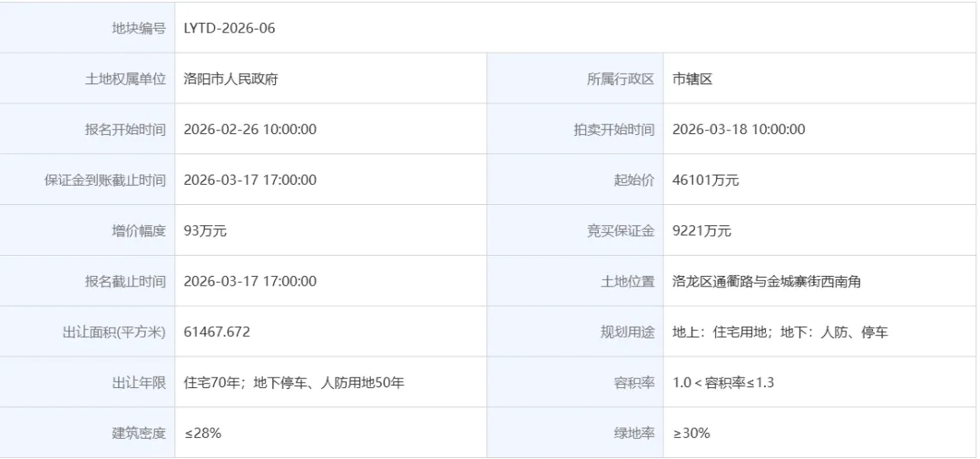
Task: Click the 地块编号 label cell
Action: tap(87, 28)
